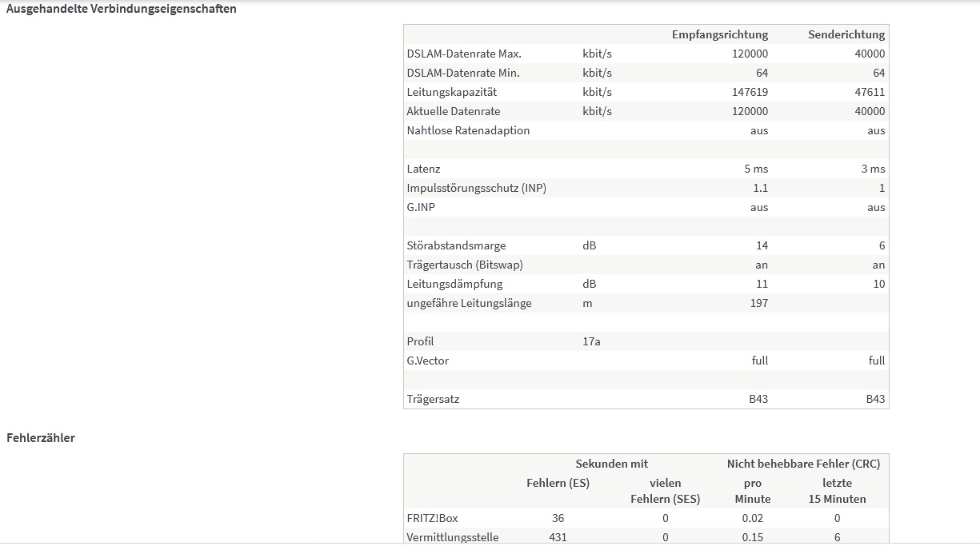Click G.Vector 'full' in Empfangsrichtung column

(760, 361)
